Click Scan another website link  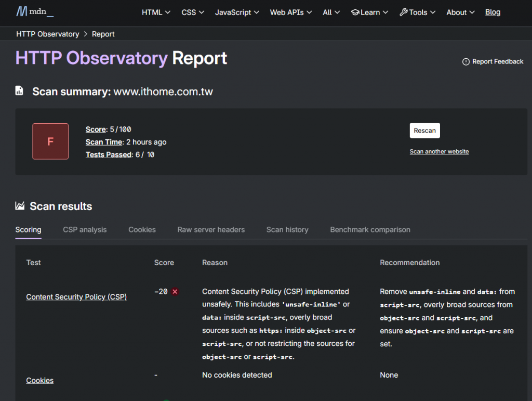coord(439,151)
